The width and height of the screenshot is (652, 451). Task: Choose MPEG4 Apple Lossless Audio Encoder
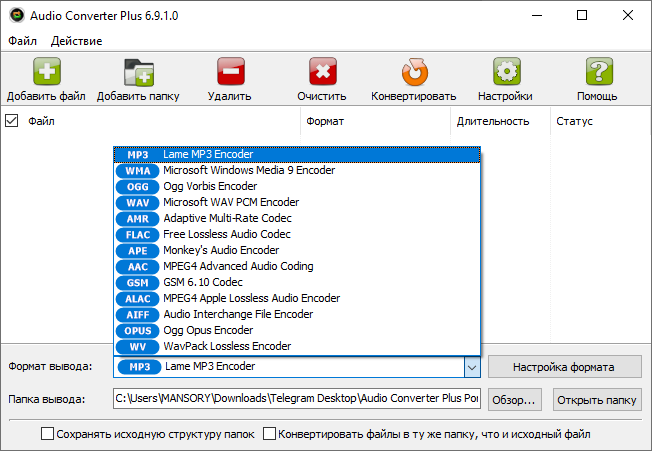tap(297, 298)
